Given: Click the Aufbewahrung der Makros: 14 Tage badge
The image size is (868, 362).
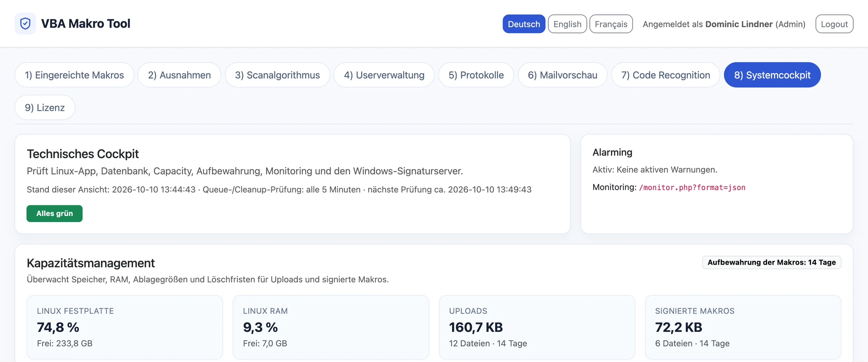Looking at the screenshot, I should [771, 262].
